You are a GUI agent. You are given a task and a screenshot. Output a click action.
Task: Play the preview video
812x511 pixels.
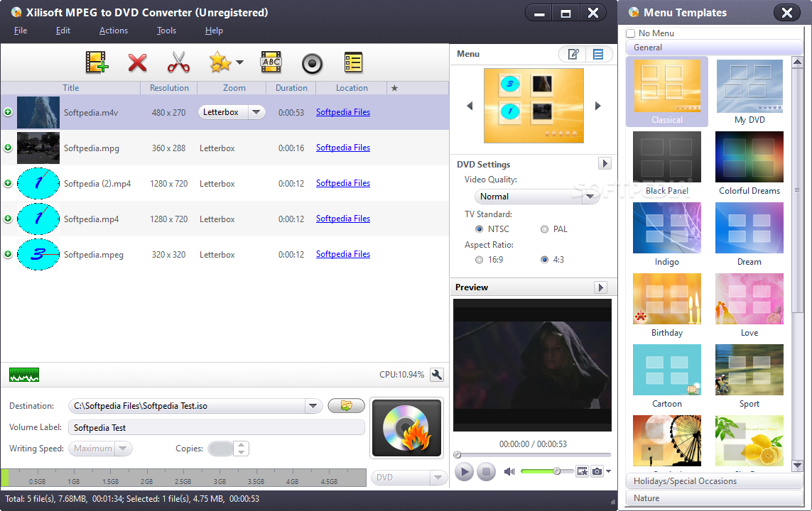click(464, 472)
